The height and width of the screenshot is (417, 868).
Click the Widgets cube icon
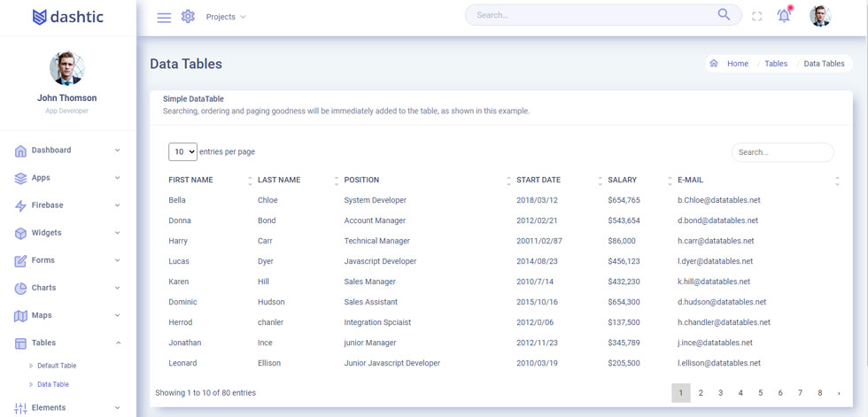[x=20, y=234]
